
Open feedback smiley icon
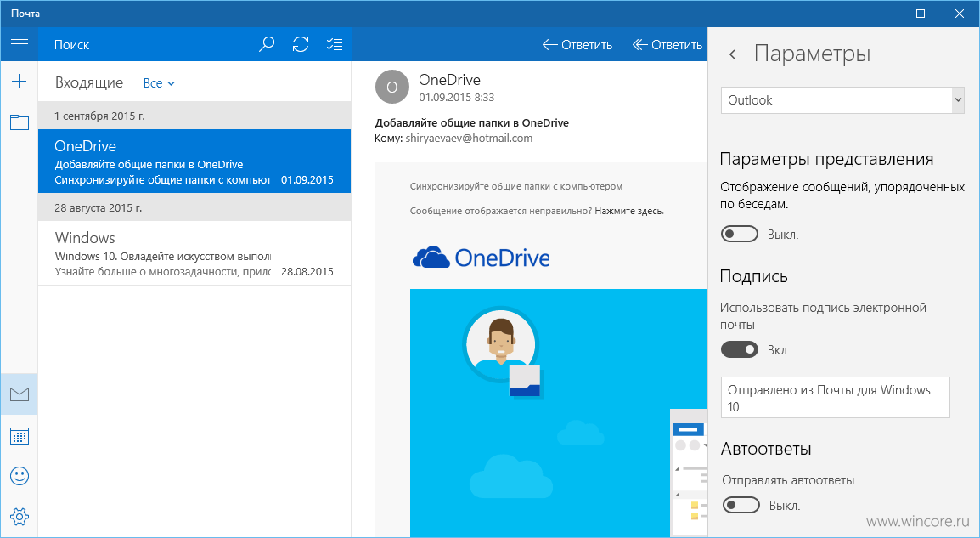(x=20, y=476)
